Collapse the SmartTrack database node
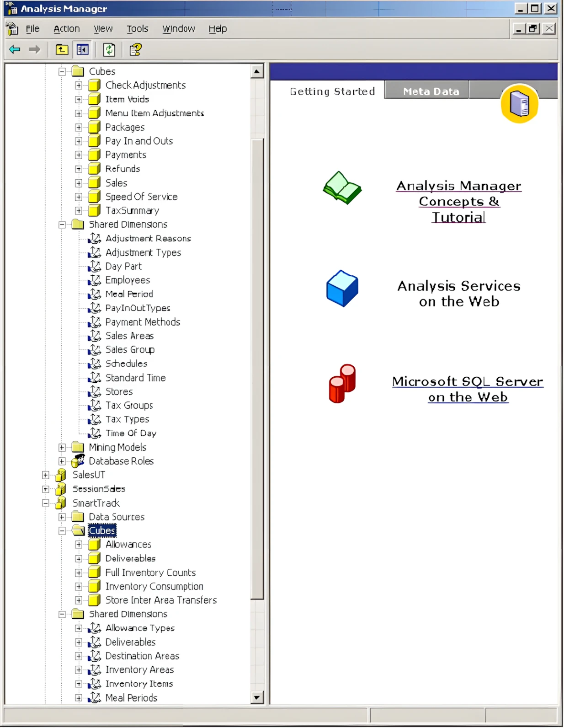 46,503
